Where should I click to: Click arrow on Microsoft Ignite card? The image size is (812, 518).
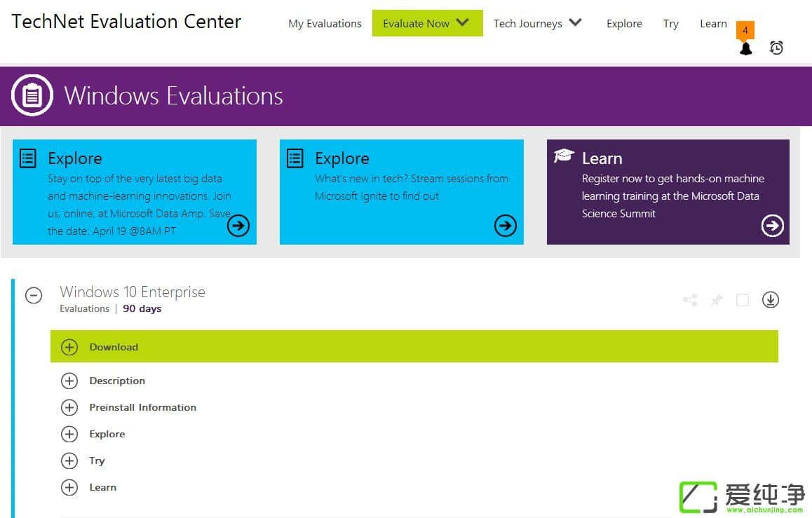pyautogui.click(x=506, y=226)
